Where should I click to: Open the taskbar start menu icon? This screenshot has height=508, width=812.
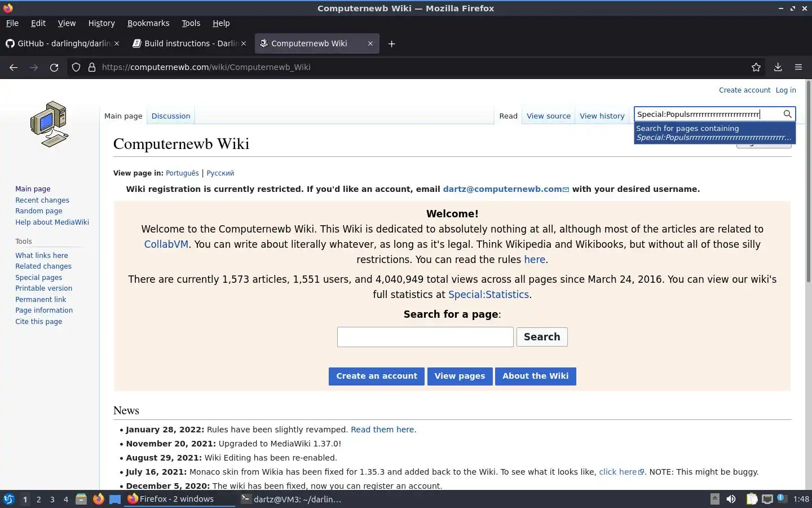[x=8, y=499]
